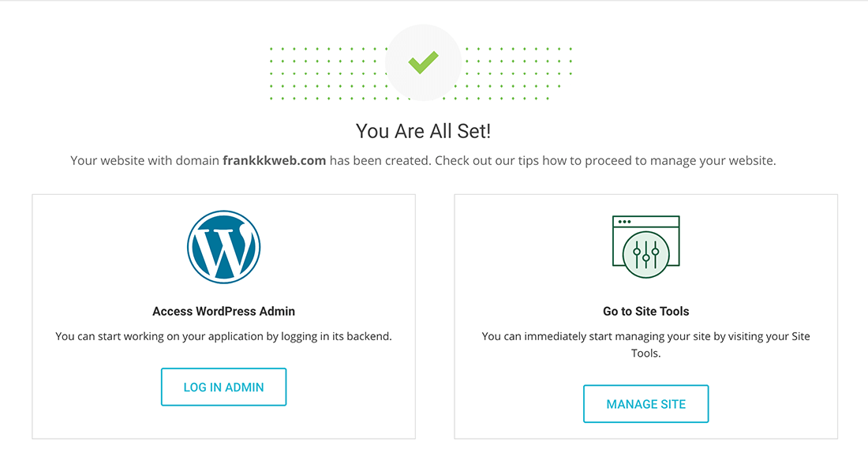Click the 'You Are All Set!' title
The height and width of the screenshot is (468, 868).
tap(424, 131)
